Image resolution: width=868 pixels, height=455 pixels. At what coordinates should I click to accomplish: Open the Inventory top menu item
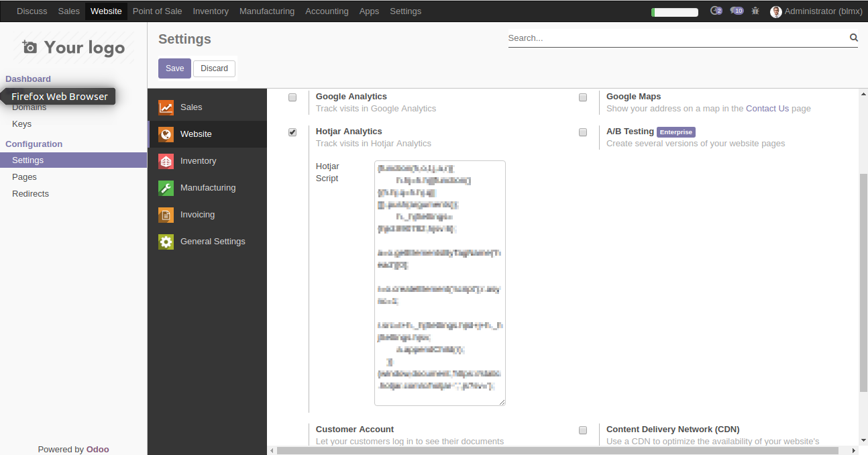coord(211,11)
